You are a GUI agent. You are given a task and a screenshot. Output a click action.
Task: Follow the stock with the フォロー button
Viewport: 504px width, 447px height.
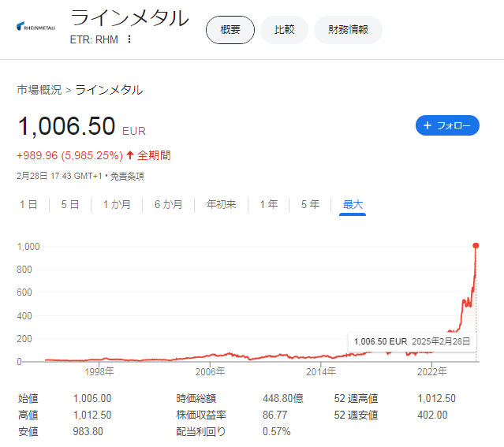[x=447, y=125]
